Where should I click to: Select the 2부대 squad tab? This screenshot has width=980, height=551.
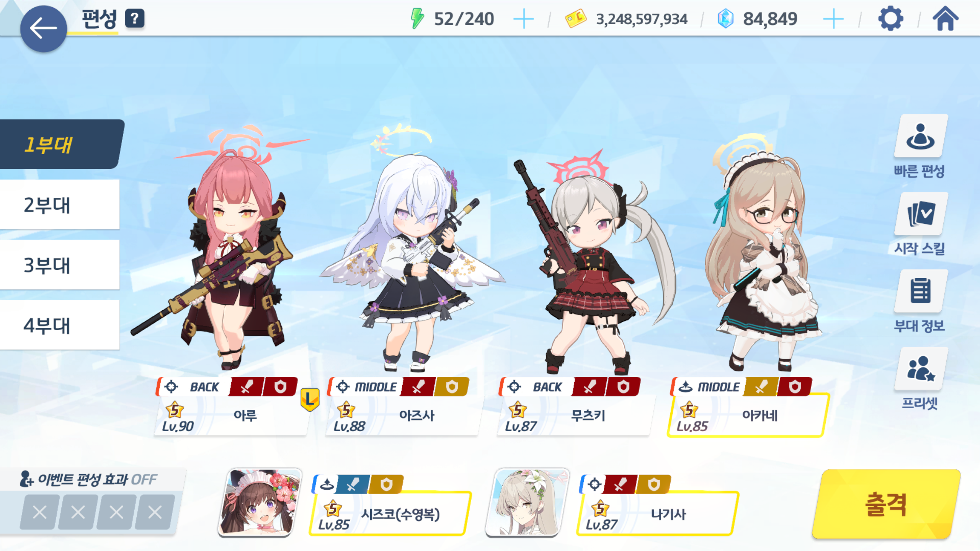(x=60, y=205)
